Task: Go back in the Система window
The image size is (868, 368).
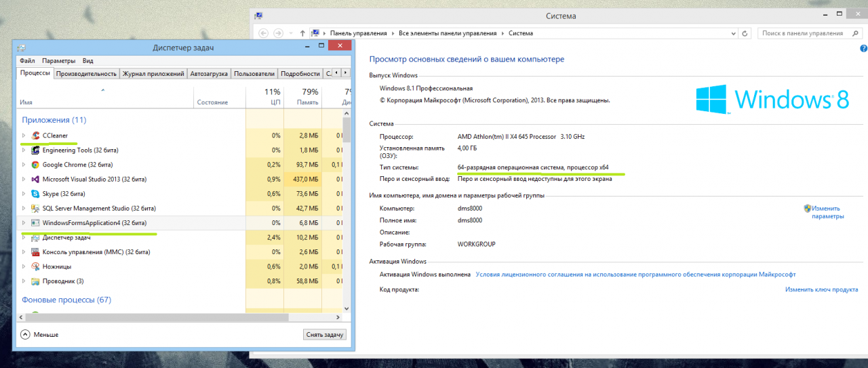Action: click(262, 33)
